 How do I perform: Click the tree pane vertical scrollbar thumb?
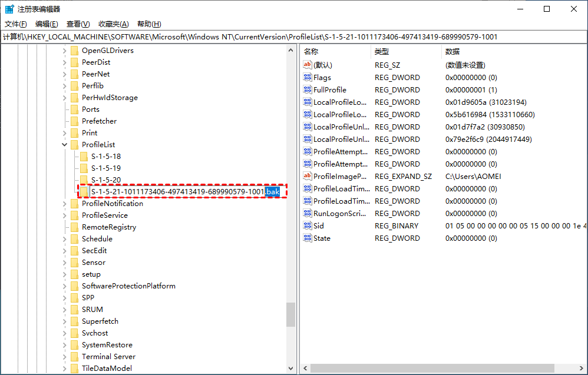coord(290,315)
